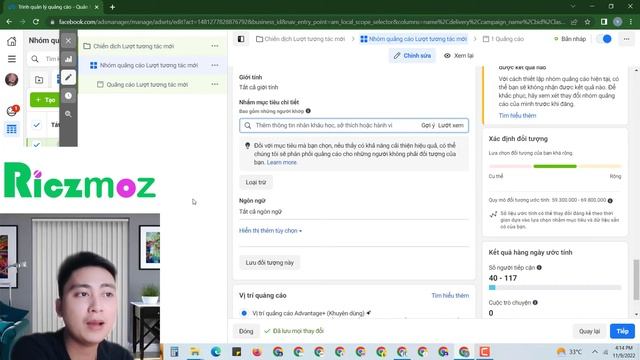The height and width of the screenshot is (360, 640).
Task: Select Vị trí quảng cáo Advantage+ radio button
Action: tap(244, 313)
